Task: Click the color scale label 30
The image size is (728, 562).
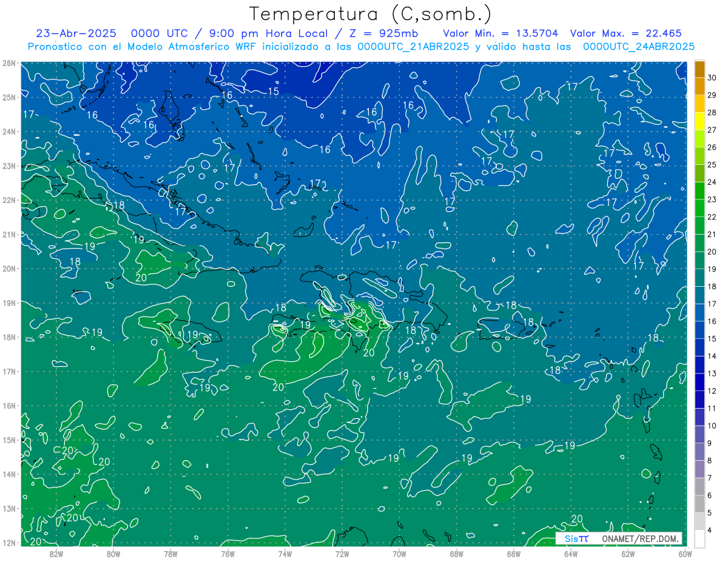Action: tap(712, 78)
